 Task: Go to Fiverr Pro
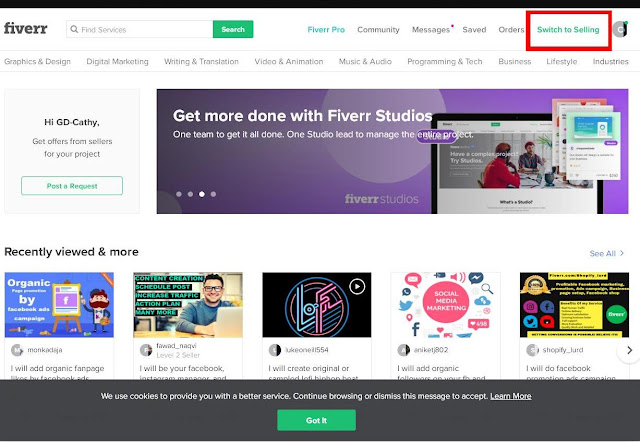point(326,30)
